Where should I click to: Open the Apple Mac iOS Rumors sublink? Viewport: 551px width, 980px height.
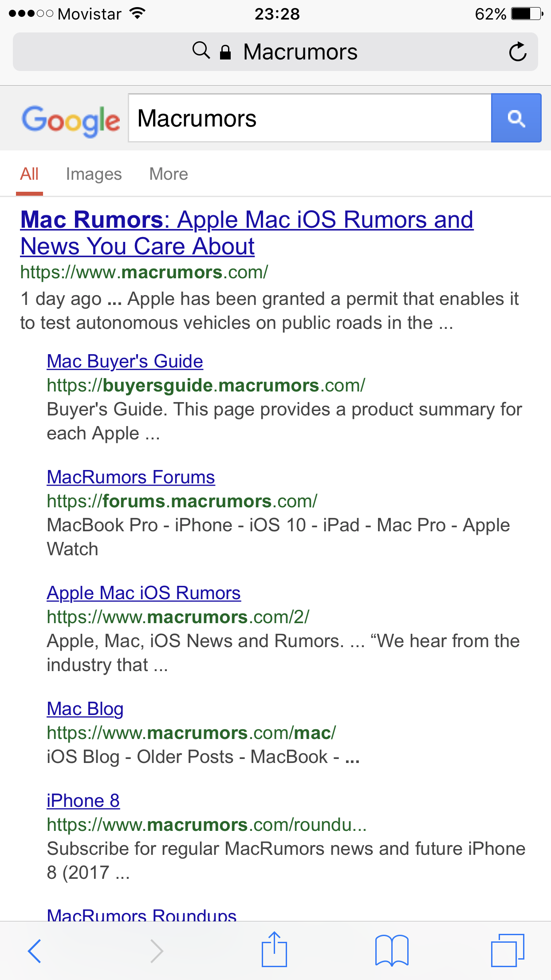tap(144, 593)
